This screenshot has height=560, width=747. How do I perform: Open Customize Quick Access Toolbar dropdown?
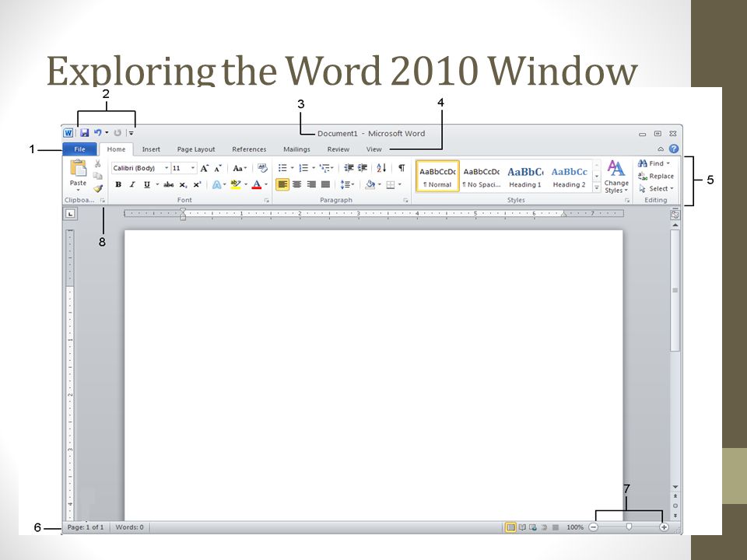pos(131,133)
